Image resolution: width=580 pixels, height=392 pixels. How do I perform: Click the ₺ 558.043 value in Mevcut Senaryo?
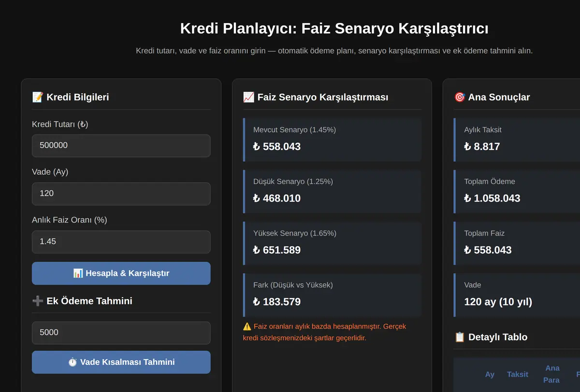tap(277, 146)
